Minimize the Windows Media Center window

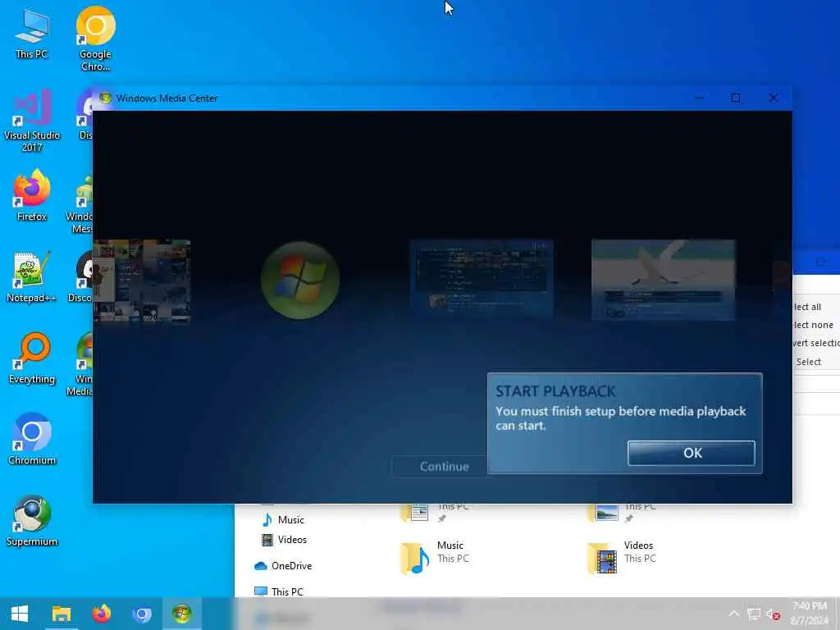(699, 98)
